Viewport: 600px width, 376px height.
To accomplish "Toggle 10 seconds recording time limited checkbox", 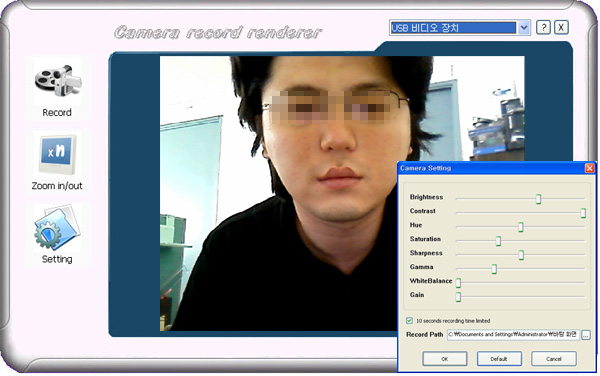I will (x=409, y=321).
